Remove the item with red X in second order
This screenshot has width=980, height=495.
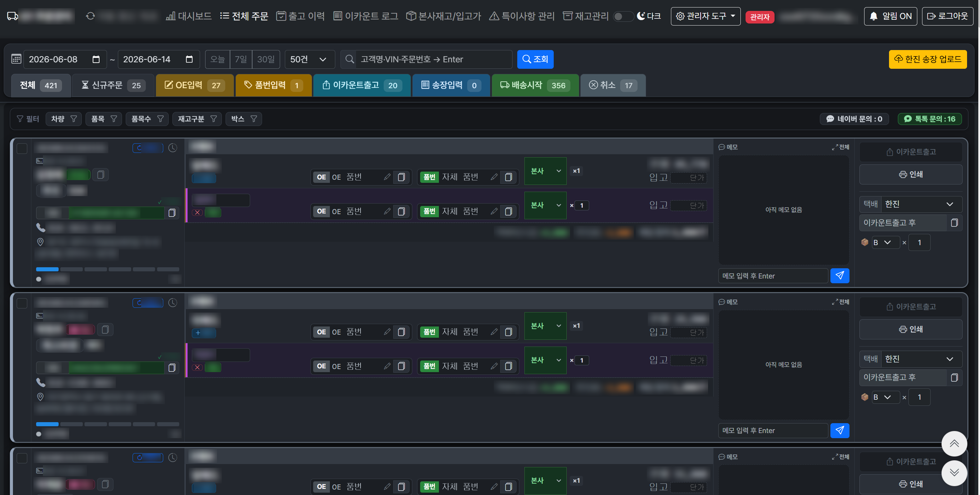(197, 367)
